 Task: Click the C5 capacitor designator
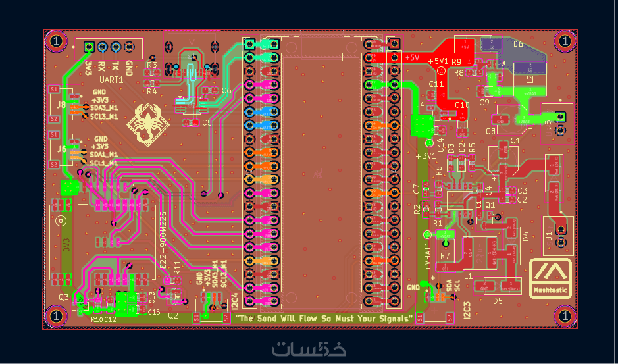[x=207, y=123]
